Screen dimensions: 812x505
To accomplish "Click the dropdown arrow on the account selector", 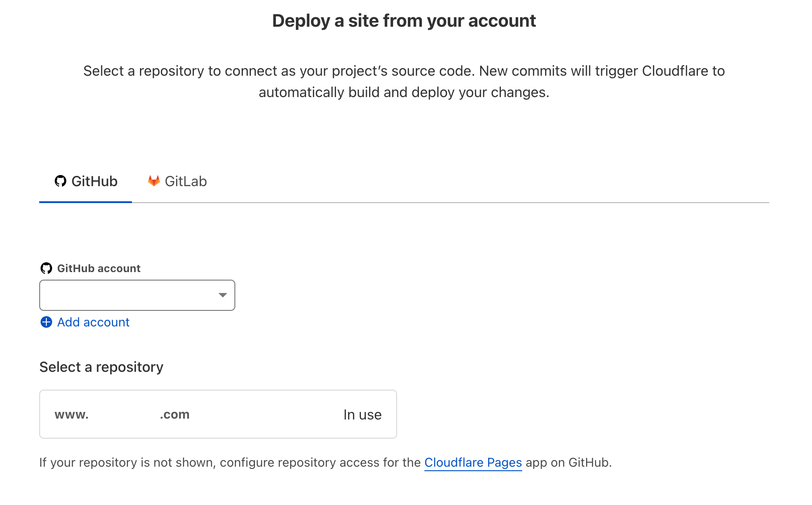I will coord(222,295).
